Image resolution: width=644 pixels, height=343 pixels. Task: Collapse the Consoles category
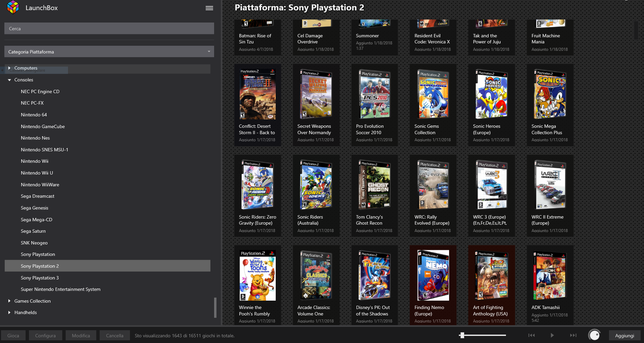(9, 80)
